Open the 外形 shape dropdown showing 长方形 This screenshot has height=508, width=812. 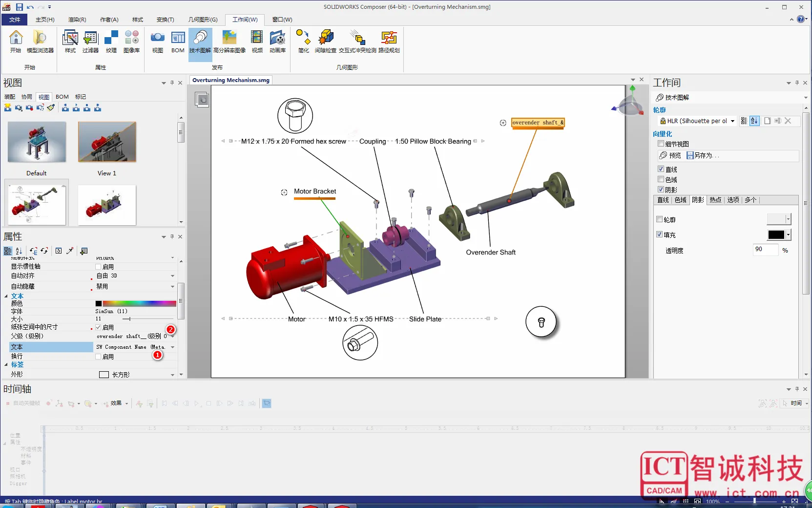coord(172,375)
